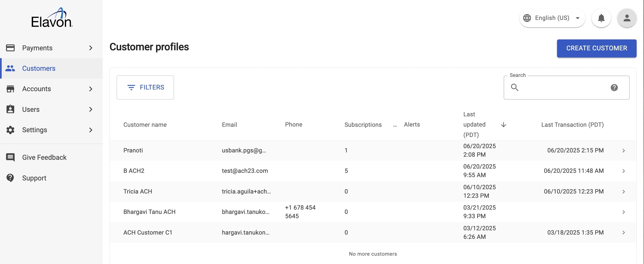The height and width of the screenshot is (264, 644).
Task: Open the user profile avatar
Action: (626, 18)
